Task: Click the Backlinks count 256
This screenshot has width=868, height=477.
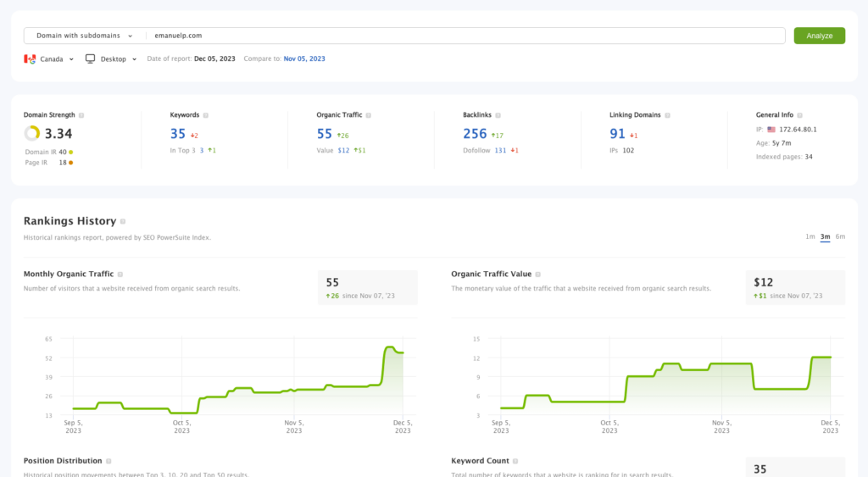Action: [475, 134]
